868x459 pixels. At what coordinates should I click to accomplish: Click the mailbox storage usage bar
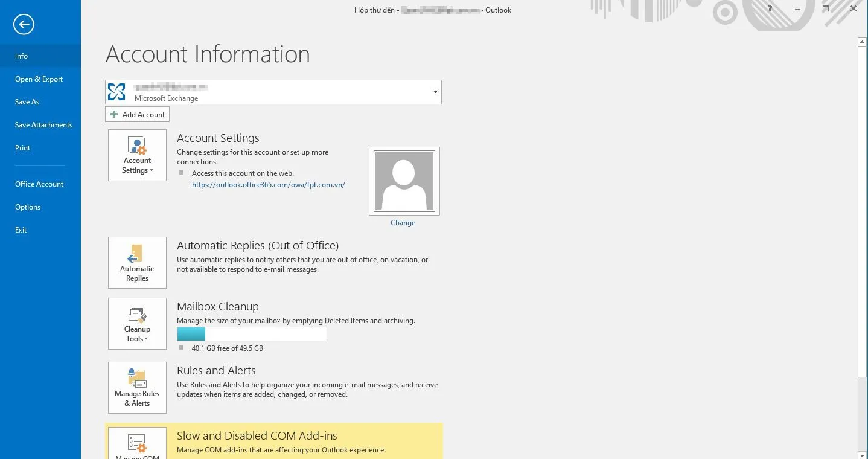[252, 334]
